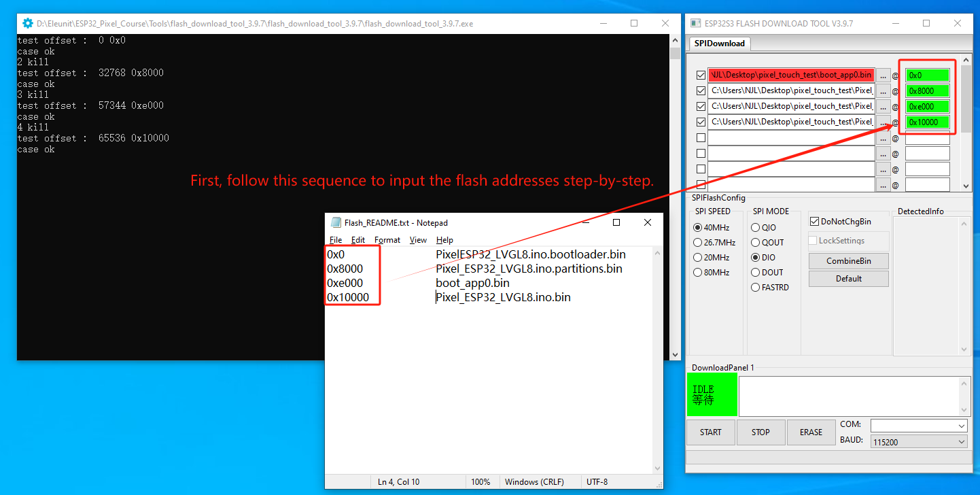Click the 0x0 address field
Screen dimensions: 980x495
point(928,75)
